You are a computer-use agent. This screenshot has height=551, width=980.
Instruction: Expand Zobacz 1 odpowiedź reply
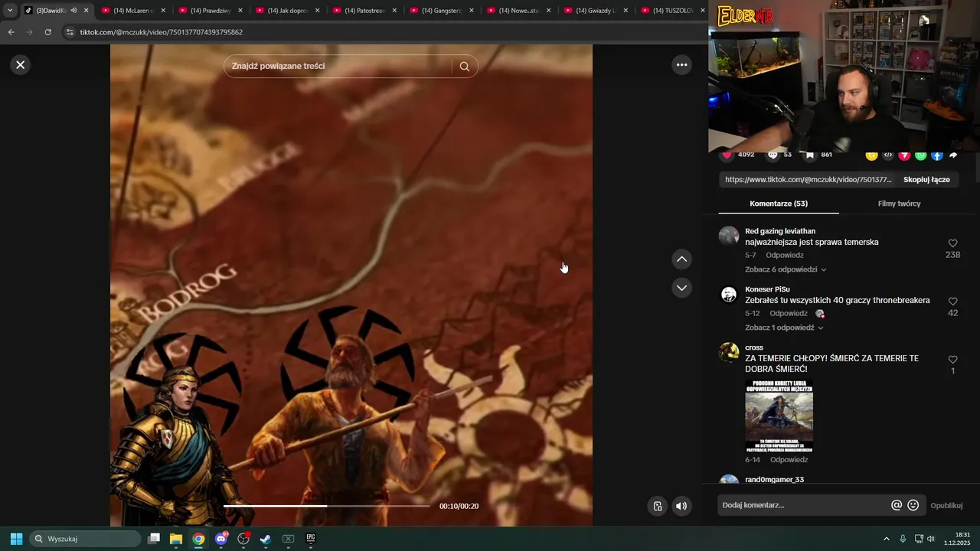click(784, 328)
